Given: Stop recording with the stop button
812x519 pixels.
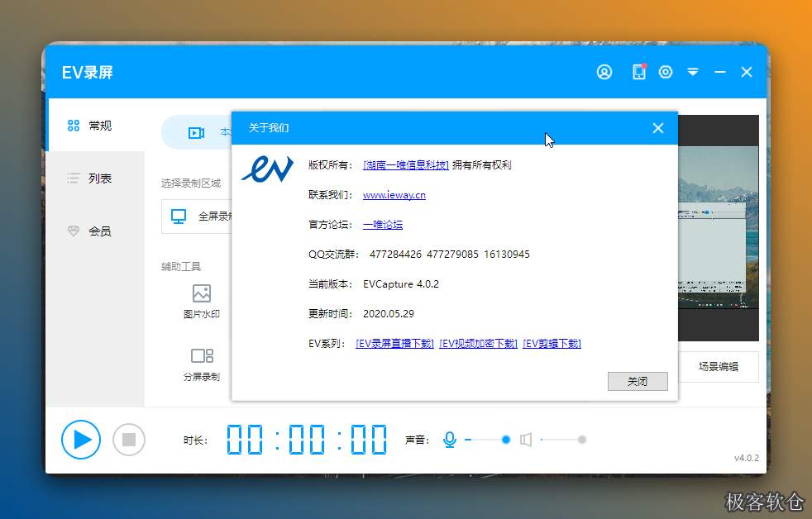Looking at the screenshot, I should pos(129,440).
